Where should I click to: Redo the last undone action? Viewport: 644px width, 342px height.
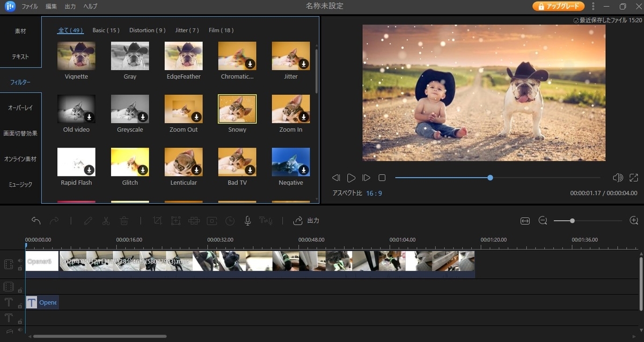54,220
